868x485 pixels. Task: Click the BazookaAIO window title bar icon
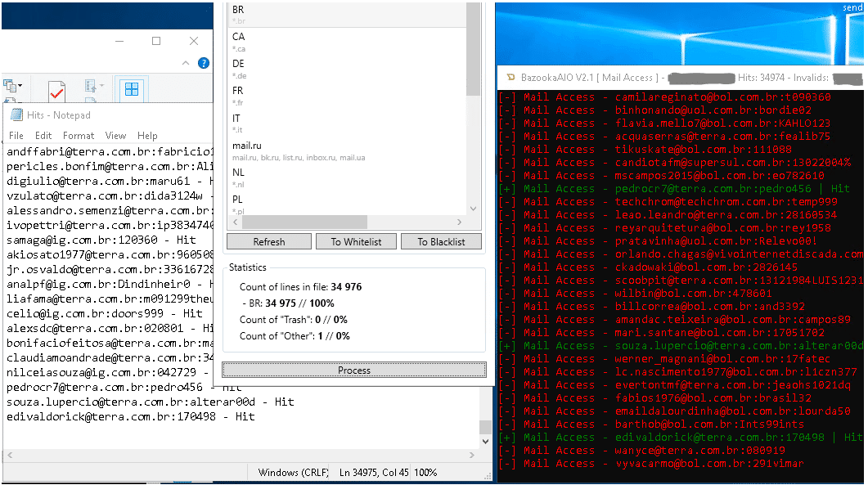(509, 78)
